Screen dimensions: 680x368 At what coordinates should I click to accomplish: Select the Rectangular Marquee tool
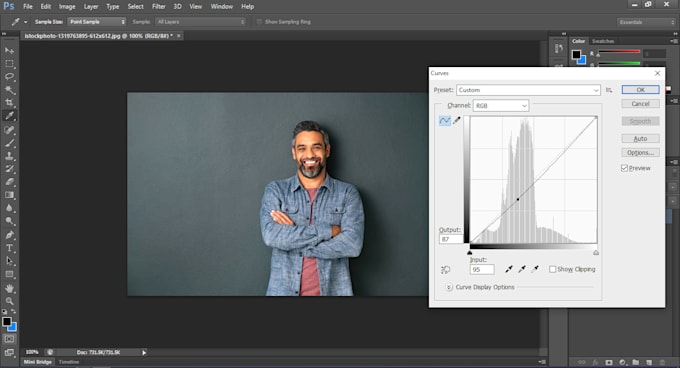[x=9, y=64]
